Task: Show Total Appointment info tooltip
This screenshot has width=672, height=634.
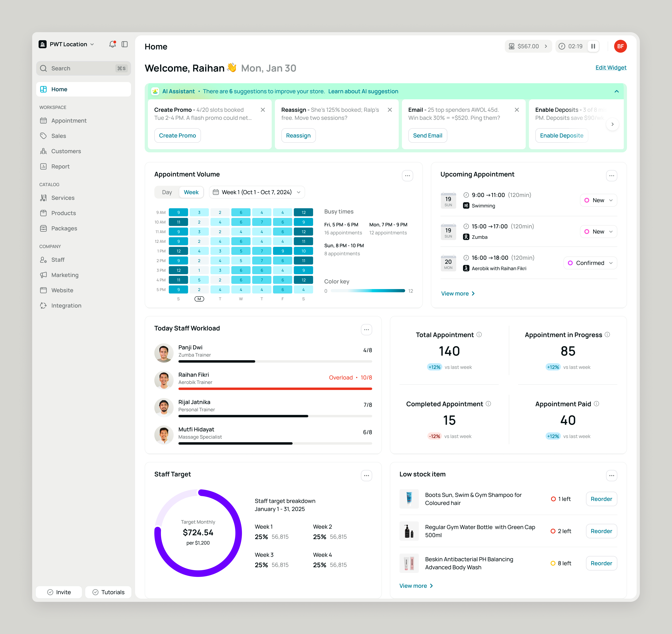Action: [x=479, y=335]
